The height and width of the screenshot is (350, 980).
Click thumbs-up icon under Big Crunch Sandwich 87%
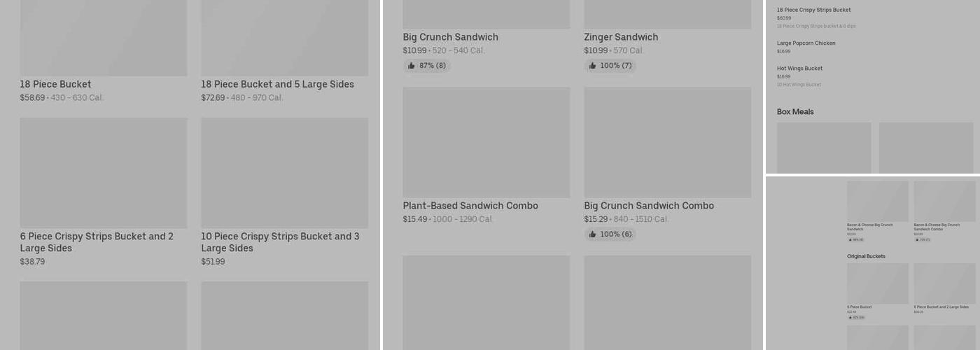click(412, 66)
